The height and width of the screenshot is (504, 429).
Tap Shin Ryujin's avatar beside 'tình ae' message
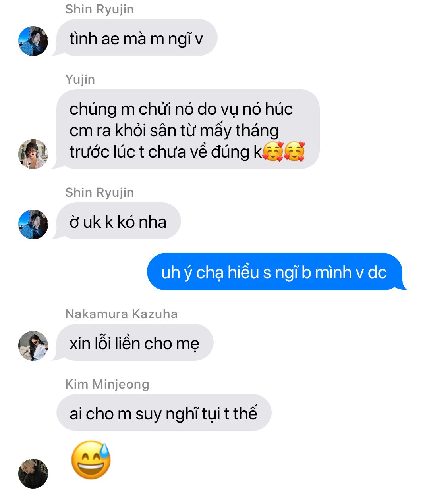[x=33, y=41]
